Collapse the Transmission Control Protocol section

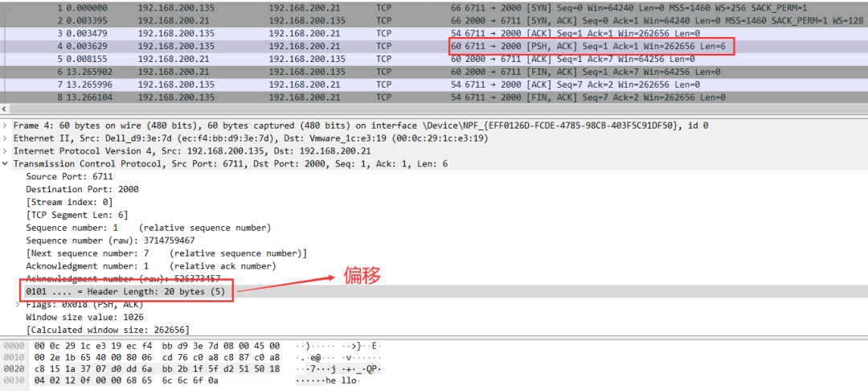tap(6, 163)
